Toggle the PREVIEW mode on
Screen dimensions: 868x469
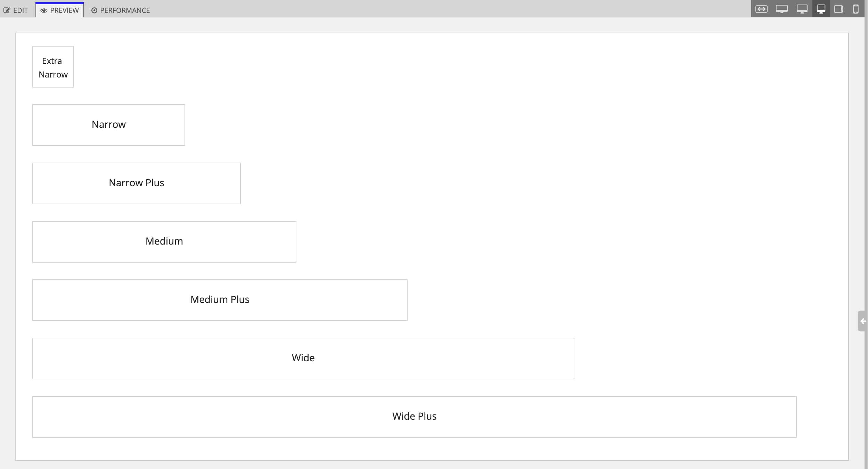click(x=59, y=10)
